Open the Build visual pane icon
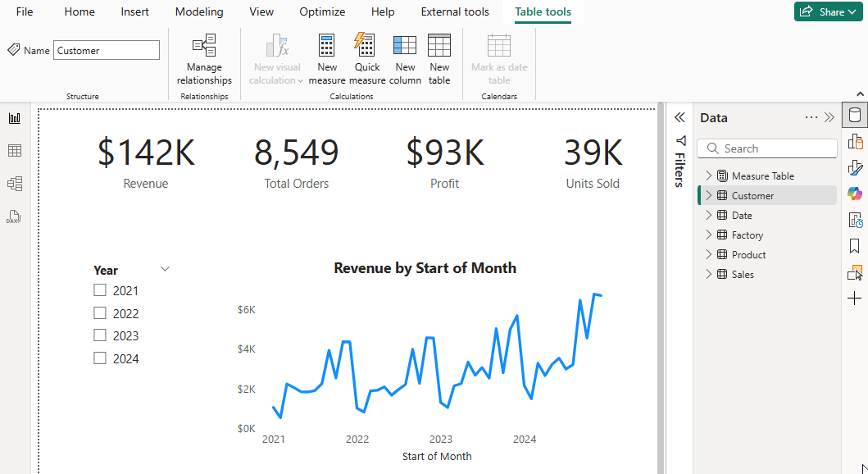This screenshot has width=868, height=474. point(855,142)
